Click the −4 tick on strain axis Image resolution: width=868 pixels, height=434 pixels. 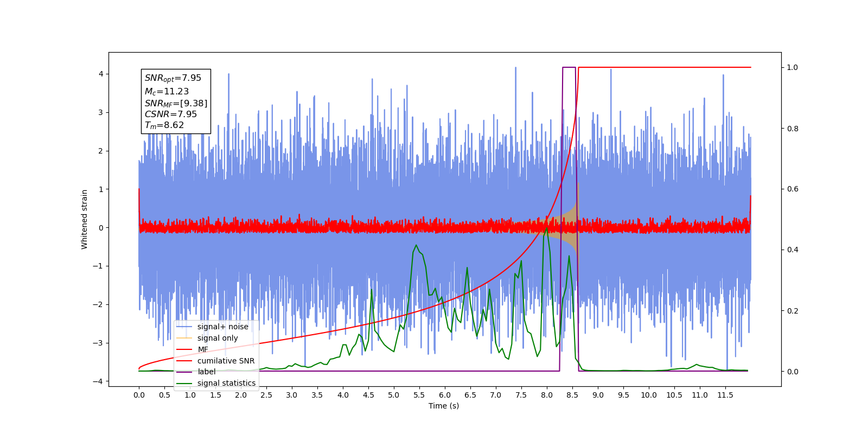click(x=98, y=381)
